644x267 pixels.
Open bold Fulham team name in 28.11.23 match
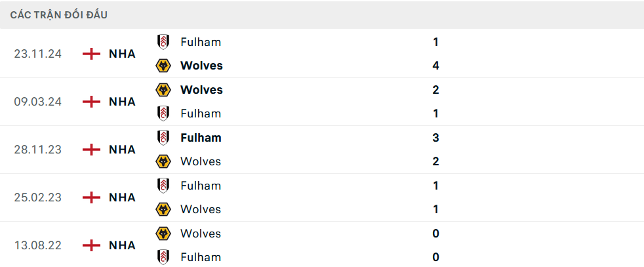point(201,138)
